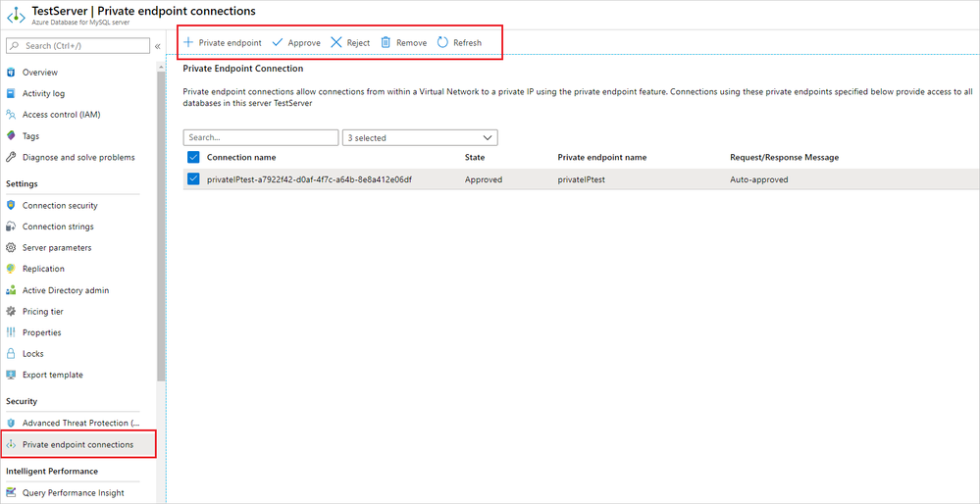Click the Private endpoint name column header
The height and width of the screenshot is (504, 980).
pos(602,158)
